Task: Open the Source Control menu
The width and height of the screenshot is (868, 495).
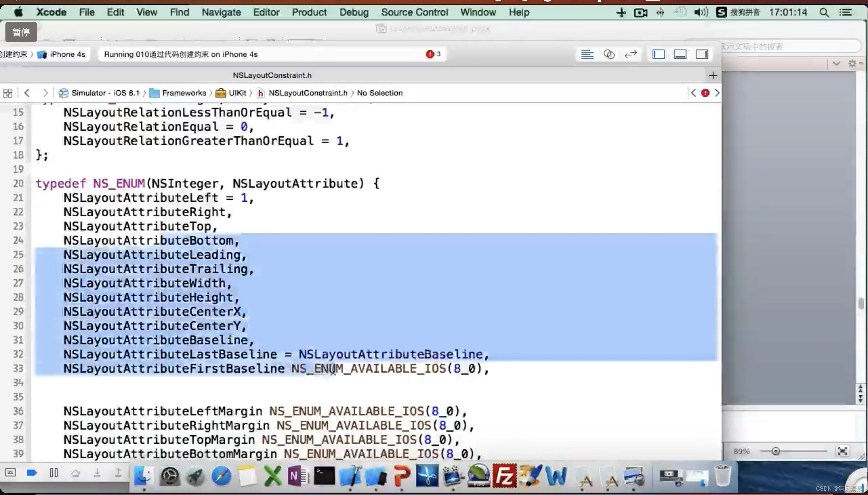Action: tap(414, 12)
